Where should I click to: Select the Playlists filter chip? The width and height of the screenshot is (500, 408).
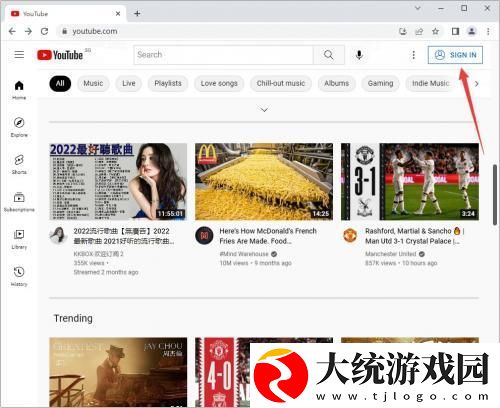[168, 83]
